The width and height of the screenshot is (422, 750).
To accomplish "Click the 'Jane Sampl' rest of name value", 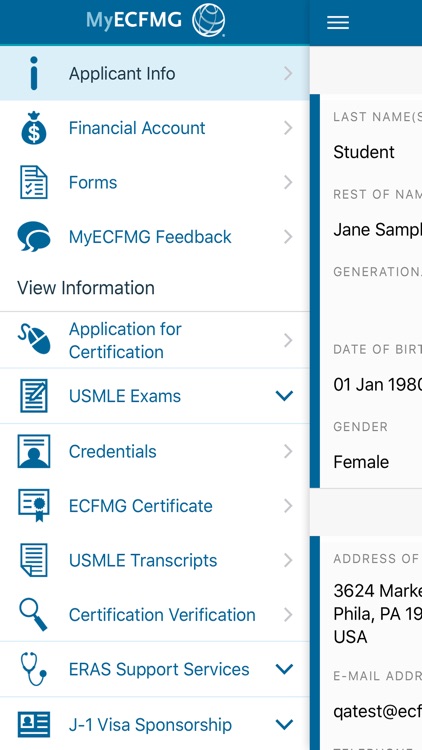I will pos(378,230).
